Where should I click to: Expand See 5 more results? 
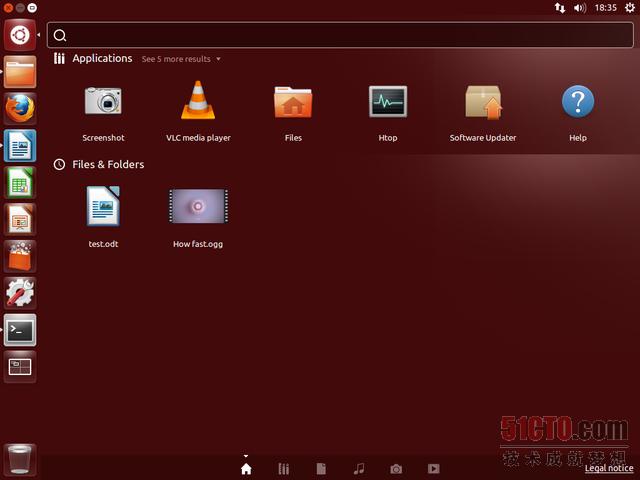(181, 59)
